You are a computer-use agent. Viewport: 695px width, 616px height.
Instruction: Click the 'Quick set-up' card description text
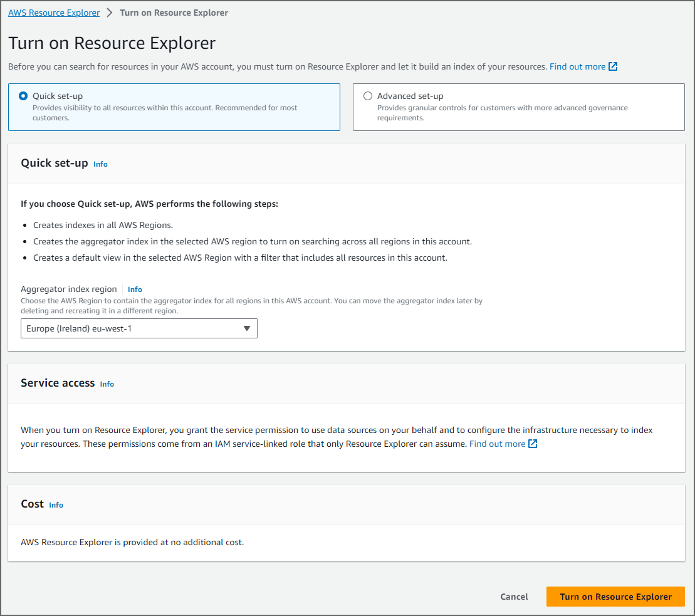[x=165, y=113]
